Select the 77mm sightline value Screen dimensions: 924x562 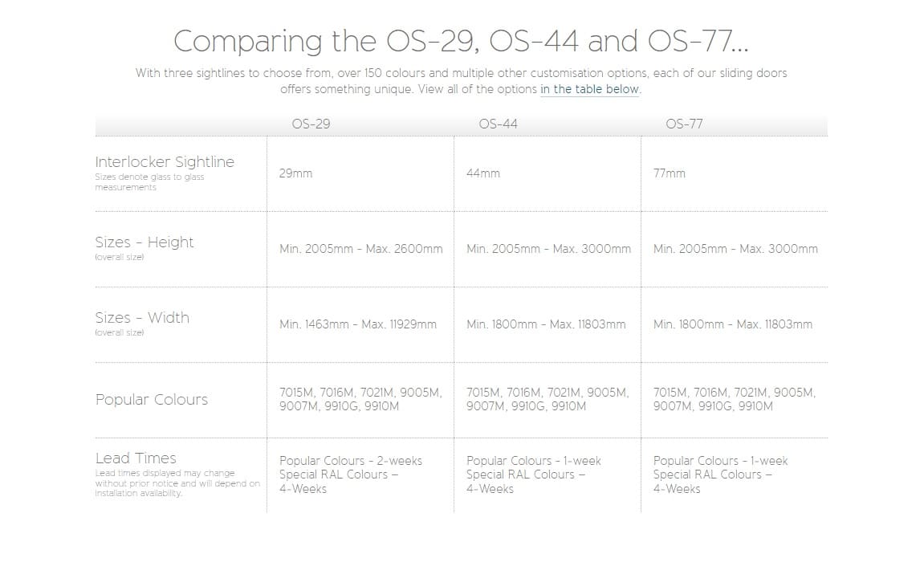coord(670,173)
